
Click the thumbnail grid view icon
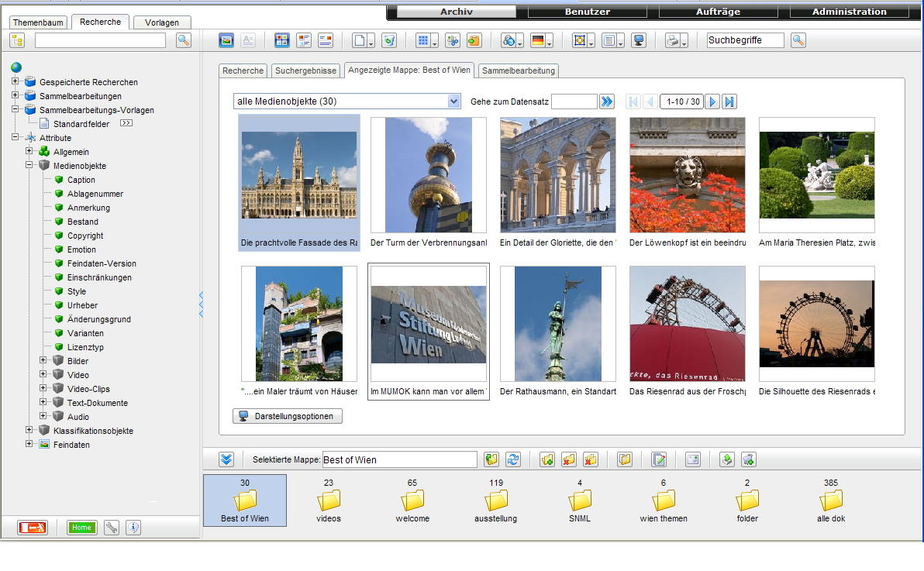[x=281, y=40]
